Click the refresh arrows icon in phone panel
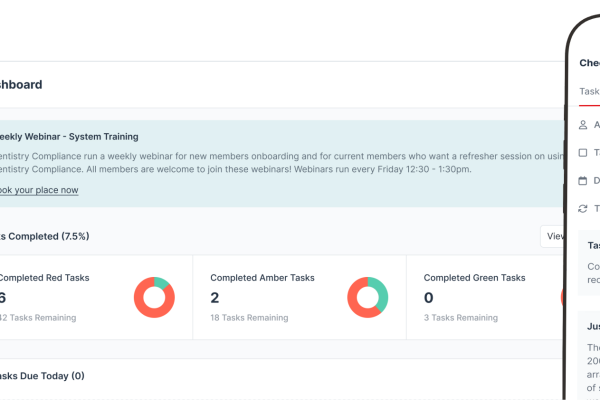This screenshot has height=400, width=600. point(583,209)
